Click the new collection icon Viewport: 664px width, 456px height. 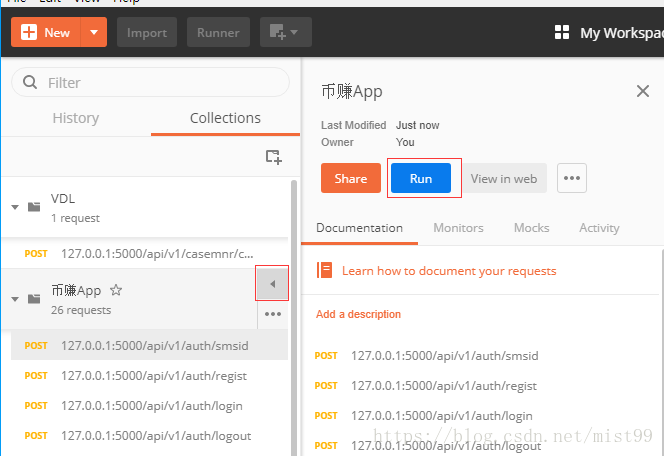[274, 157]
